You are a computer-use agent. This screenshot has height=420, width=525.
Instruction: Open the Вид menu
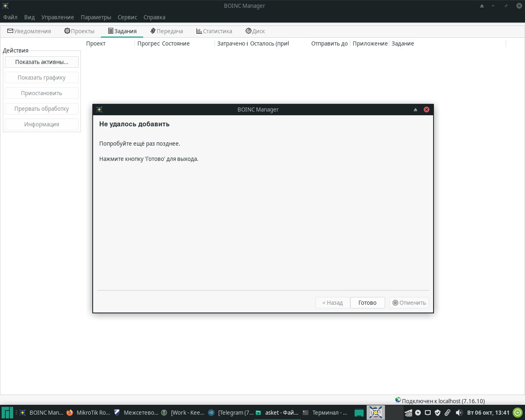[x=30, y=17]
